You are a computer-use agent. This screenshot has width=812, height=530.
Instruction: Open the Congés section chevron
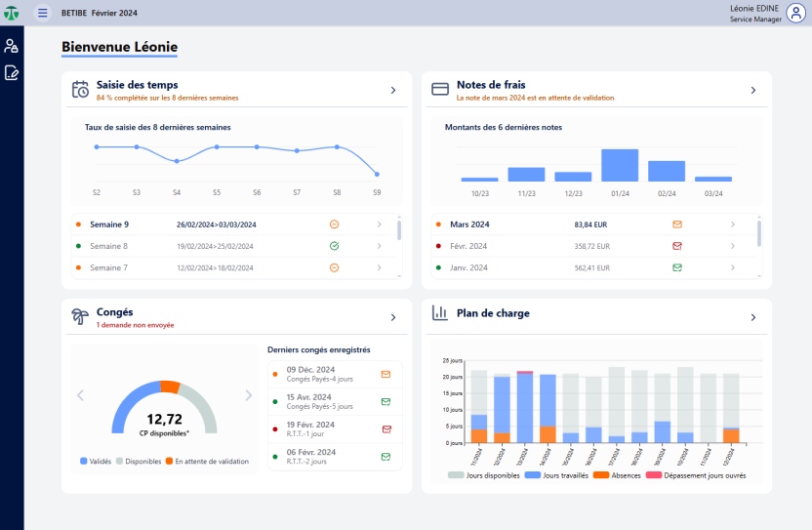click(393, 317)
